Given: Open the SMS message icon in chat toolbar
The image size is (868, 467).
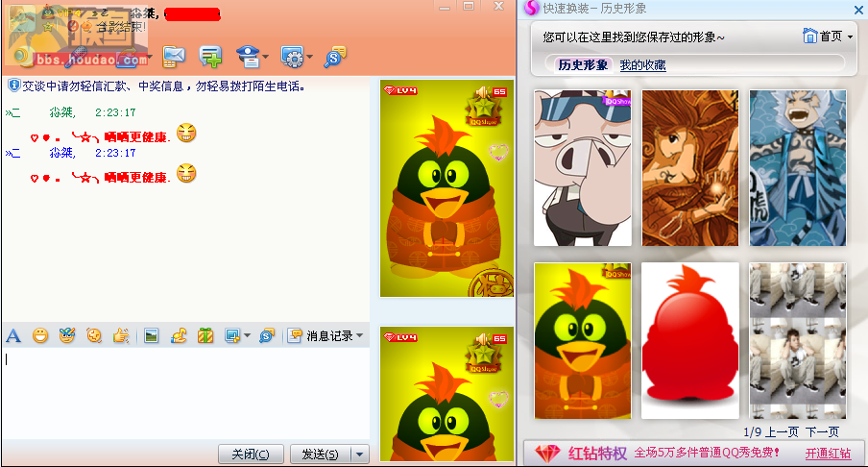Looking at the screenshot, I should tap(173, 57).
